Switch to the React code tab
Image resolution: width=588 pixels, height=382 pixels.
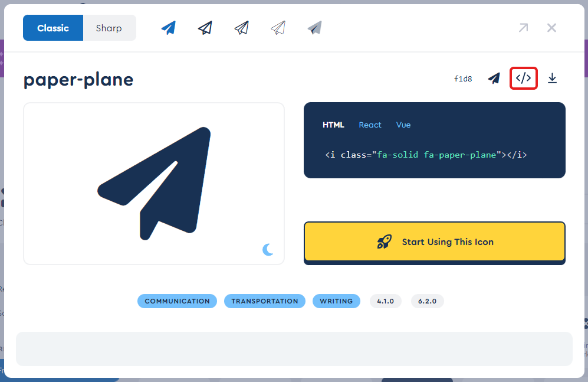point(370,125)
